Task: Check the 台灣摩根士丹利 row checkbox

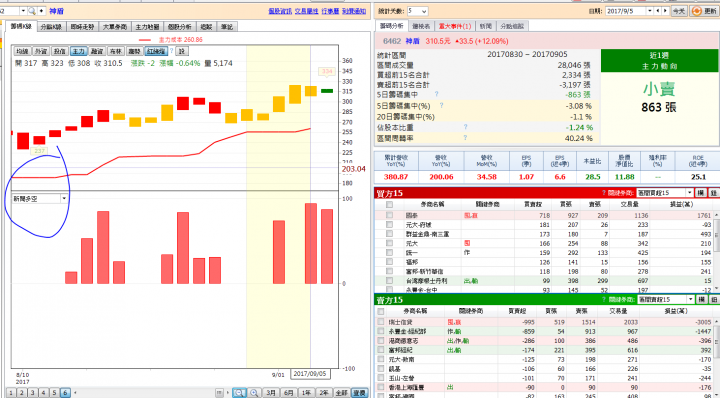Action: (389, 280)
